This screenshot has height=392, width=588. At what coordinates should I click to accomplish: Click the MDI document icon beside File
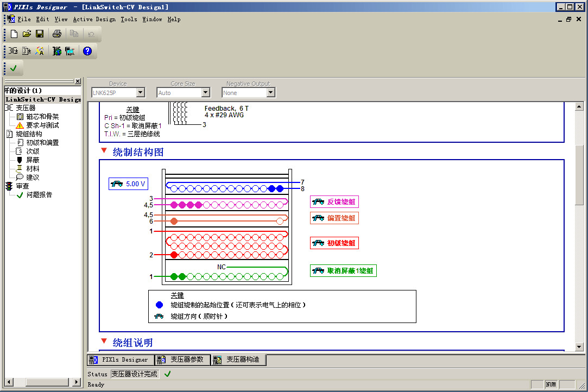coord(11,19)
